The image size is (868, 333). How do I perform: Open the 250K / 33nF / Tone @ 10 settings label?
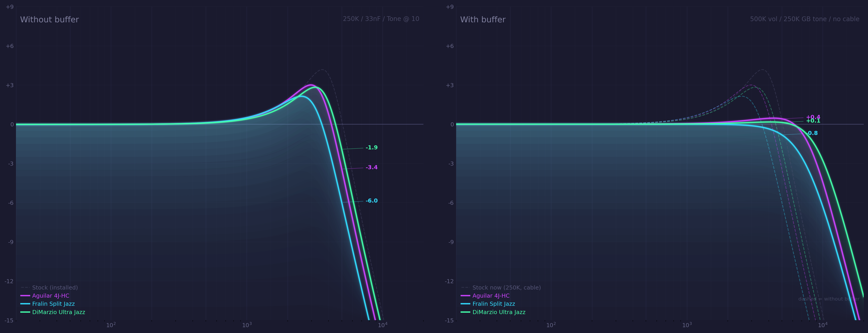(381, 18)
